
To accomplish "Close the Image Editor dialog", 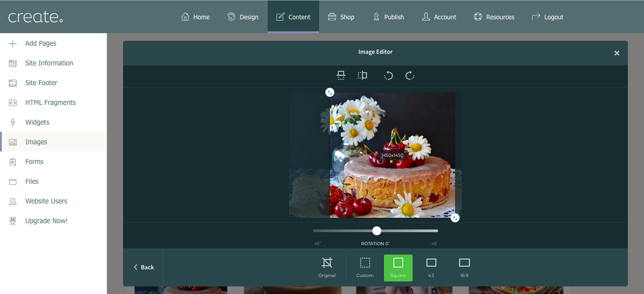I will click(x=617, y=53).
